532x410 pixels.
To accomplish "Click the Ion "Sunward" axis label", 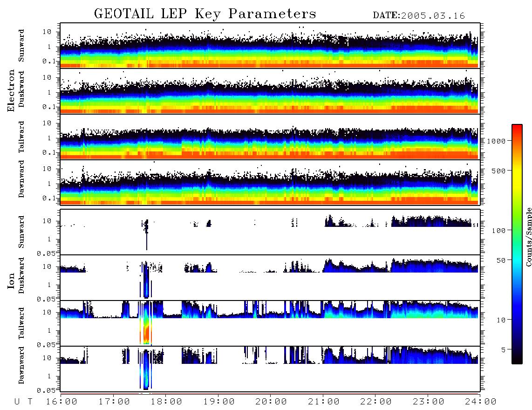I will point(21,232).
